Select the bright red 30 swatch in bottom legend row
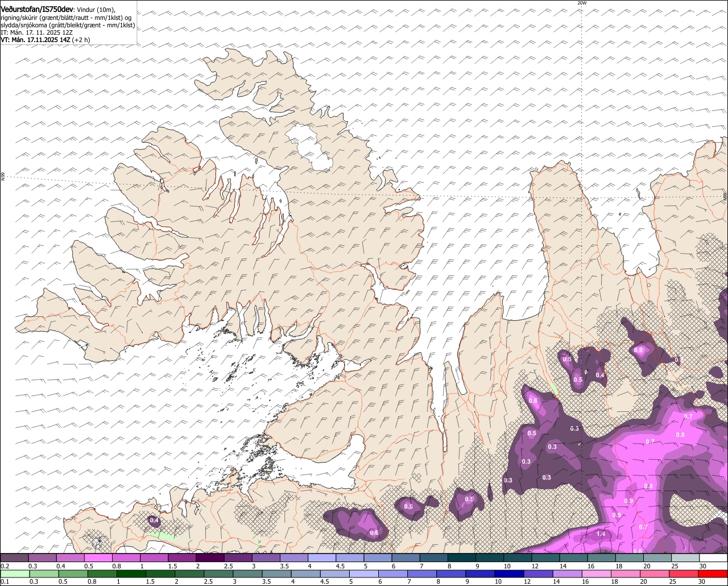 [x=714, y=573]
